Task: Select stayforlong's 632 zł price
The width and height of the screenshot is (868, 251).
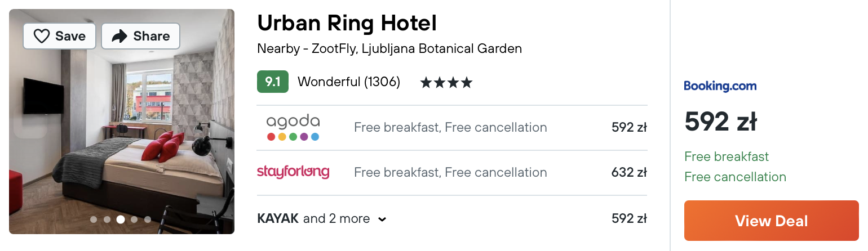Action: (628, 172)
